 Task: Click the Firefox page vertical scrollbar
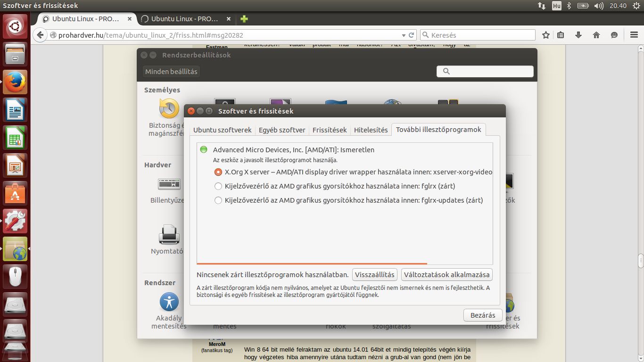641,262
